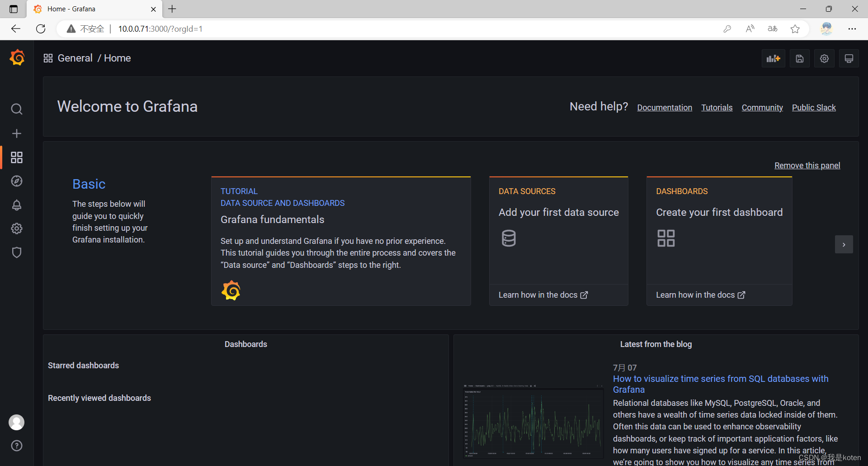This screenshot has height=466, width=868.
Task: Close the Home - Grafana tab
Action: click(x=153, y=9)
